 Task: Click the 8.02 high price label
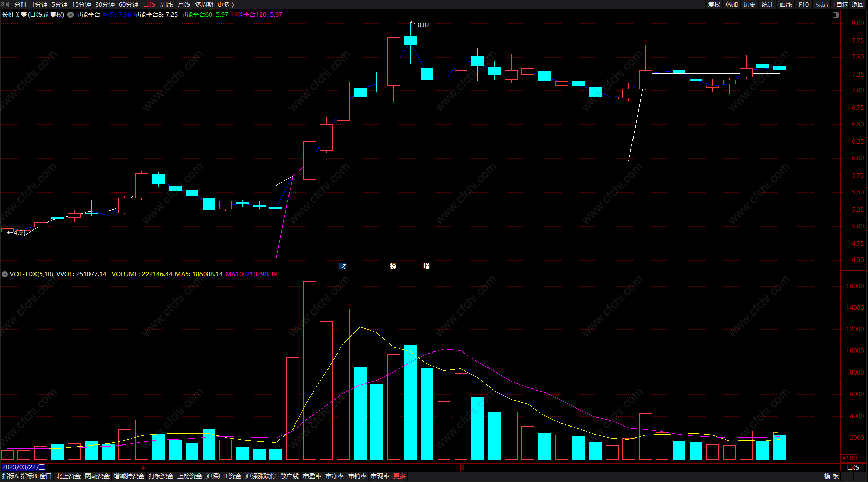[424, 25]
